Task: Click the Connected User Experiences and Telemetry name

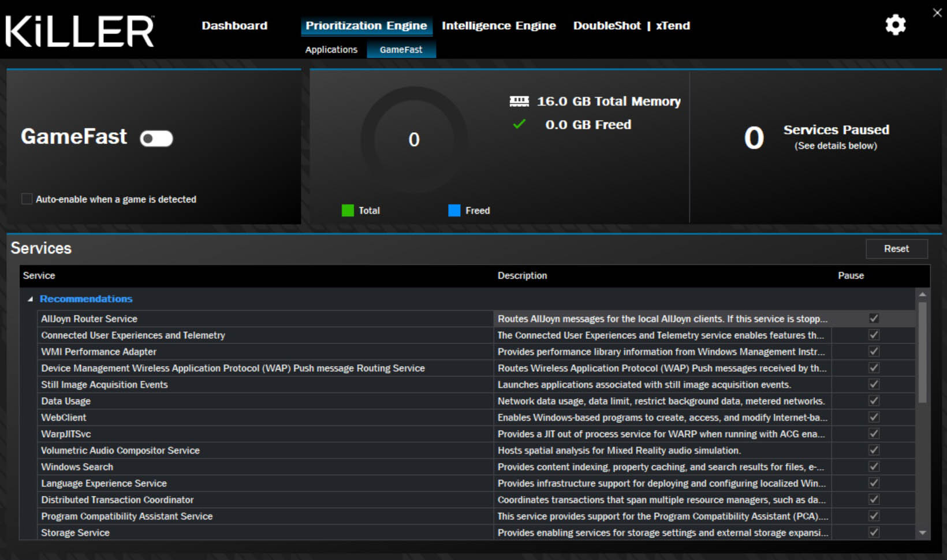Action: (x=133, y=335)
